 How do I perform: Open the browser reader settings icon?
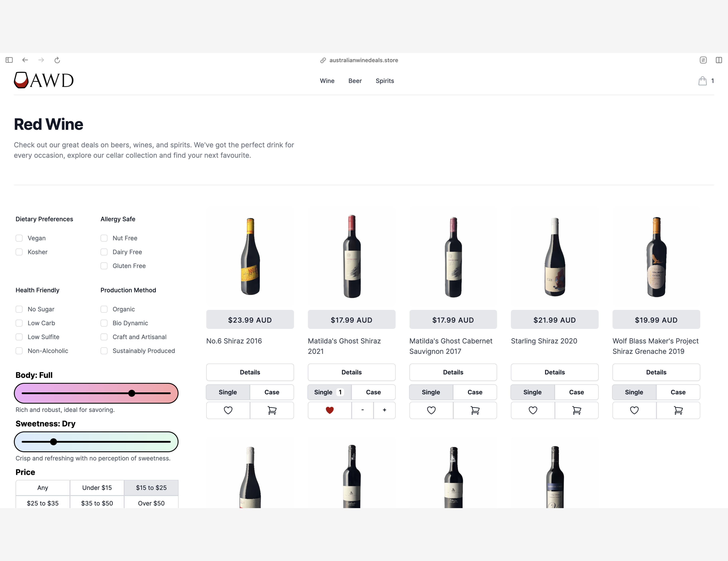point(703,60)
